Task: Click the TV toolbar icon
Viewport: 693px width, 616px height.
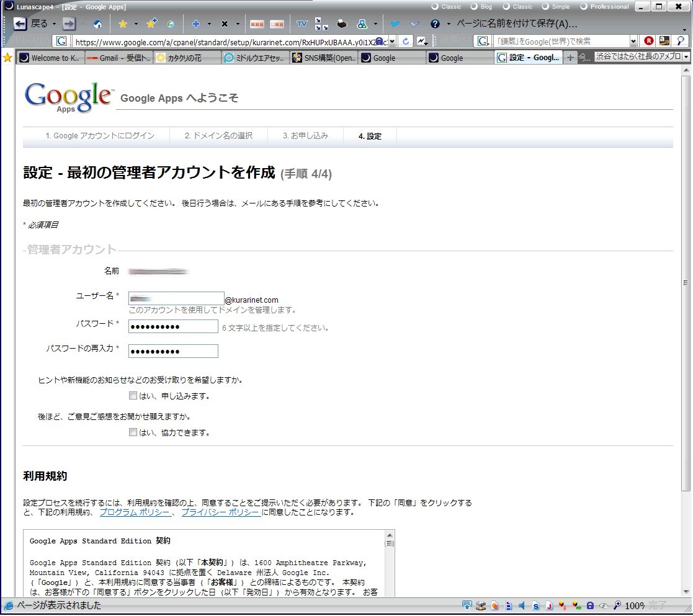Action: point(302,24)
